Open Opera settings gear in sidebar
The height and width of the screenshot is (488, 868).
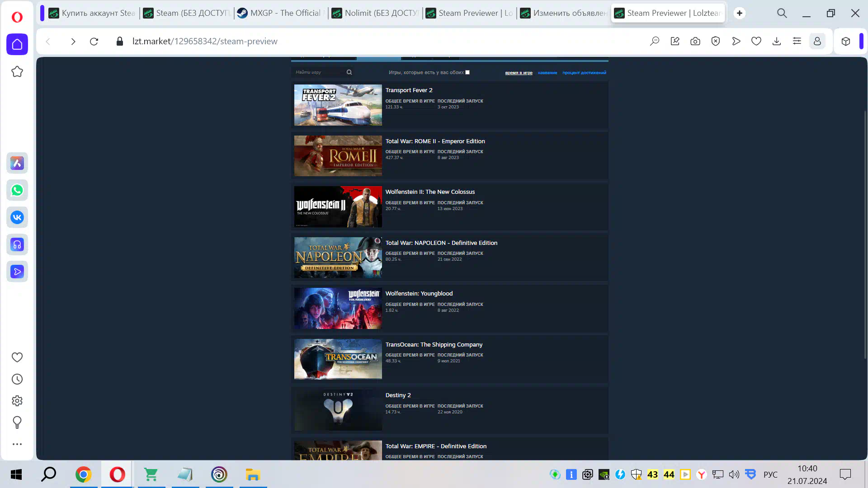(17, 401)
